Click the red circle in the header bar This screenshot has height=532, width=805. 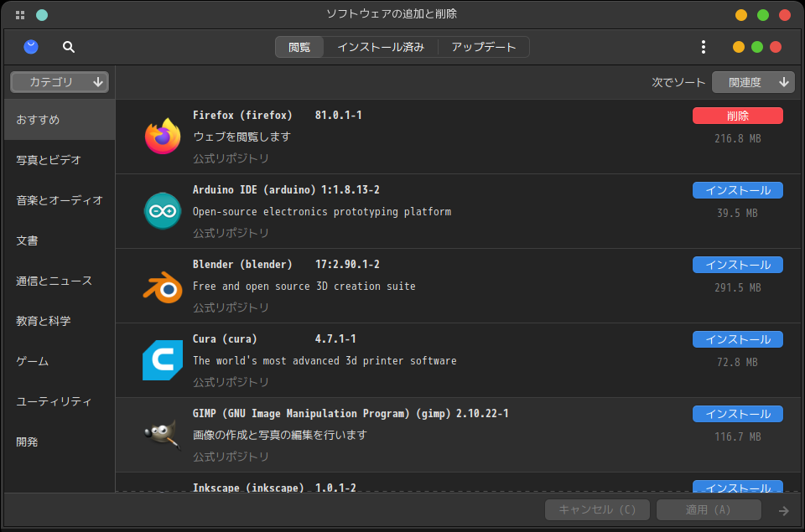pyautogui.click(x=776, y=47)
